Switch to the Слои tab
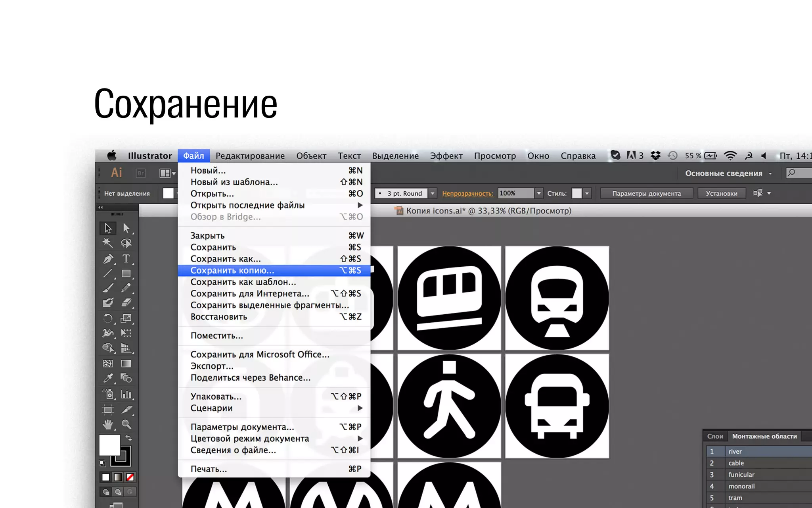Screen dimensions: 812x508 coord(715,436)
